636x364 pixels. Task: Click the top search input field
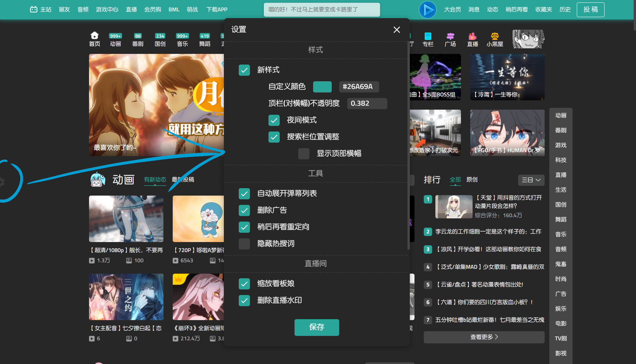tap(321, 10)
